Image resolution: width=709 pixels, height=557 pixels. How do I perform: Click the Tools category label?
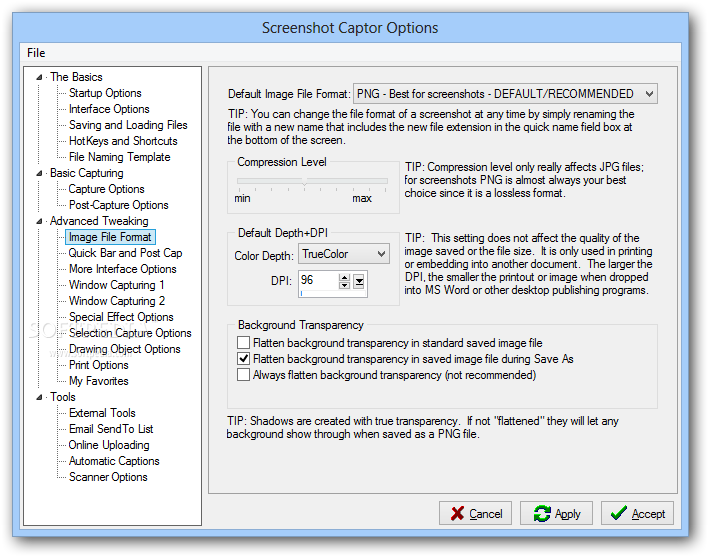pos(62,397)
